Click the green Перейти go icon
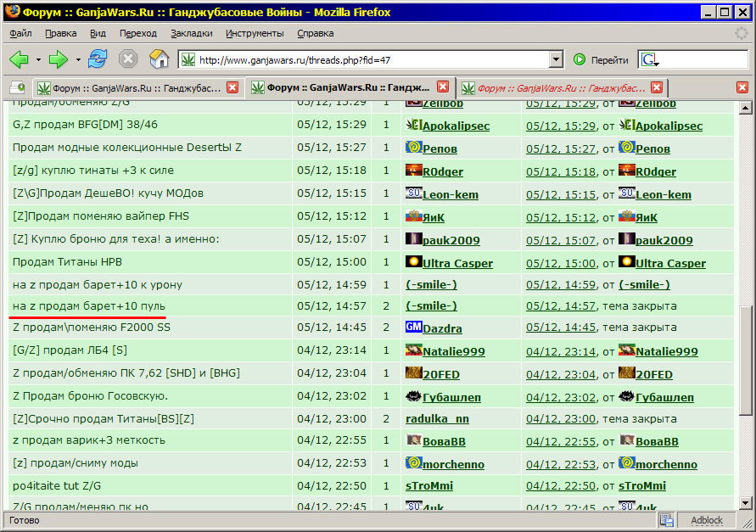756x532 pixels. [579, 59]
